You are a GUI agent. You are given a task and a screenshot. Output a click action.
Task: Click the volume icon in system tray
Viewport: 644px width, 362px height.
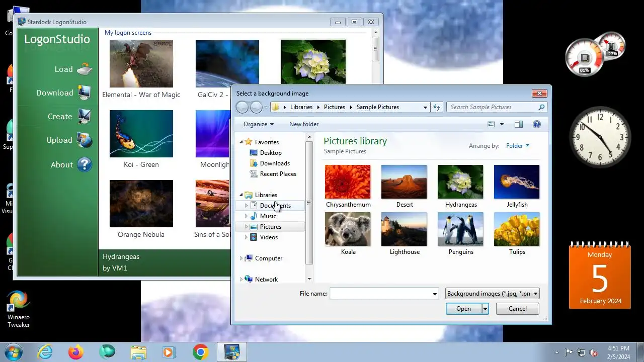click(593, 352)
